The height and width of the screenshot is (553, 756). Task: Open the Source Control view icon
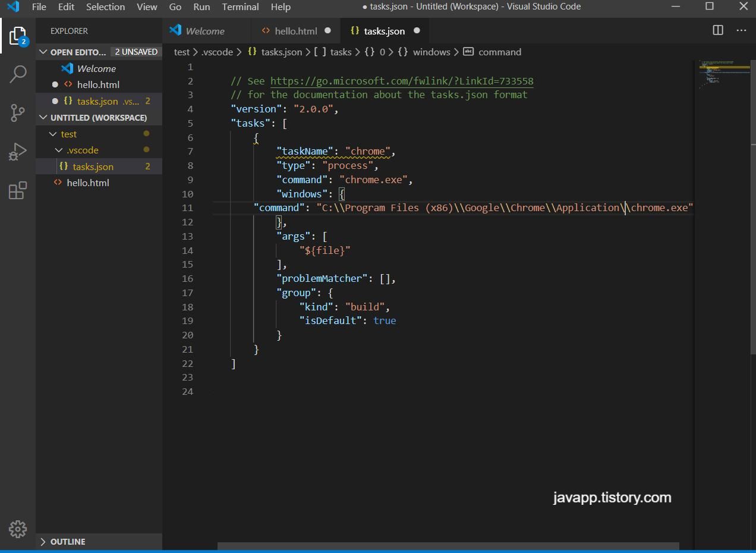point(18,113)
